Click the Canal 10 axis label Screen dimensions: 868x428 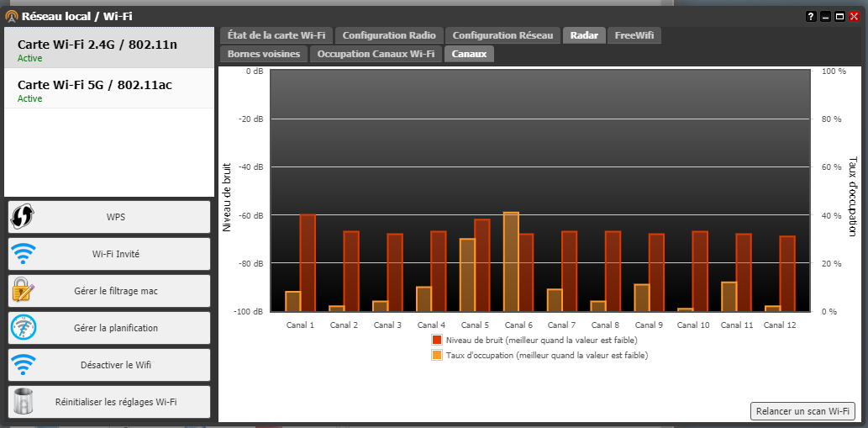click(x=693, y=325)
